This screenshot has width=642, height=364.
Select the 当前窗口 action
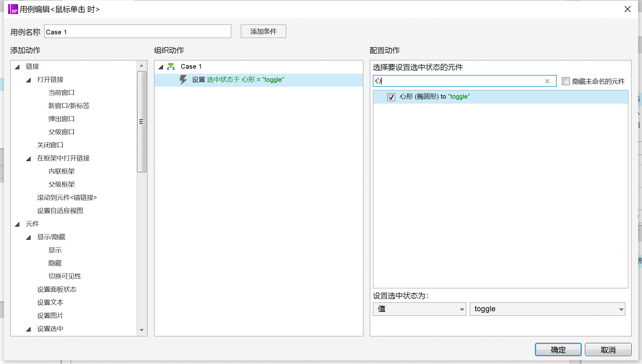point(62,93)
